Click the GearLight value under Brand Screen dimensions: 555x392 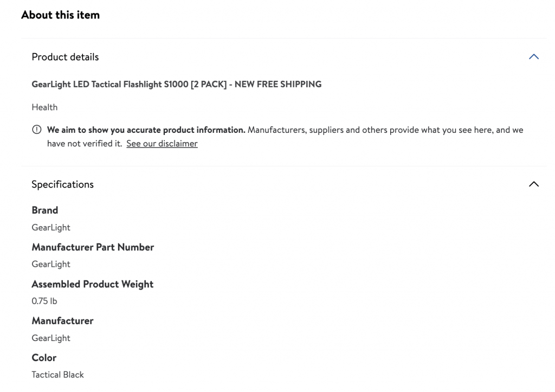click(x=51, y=228)
